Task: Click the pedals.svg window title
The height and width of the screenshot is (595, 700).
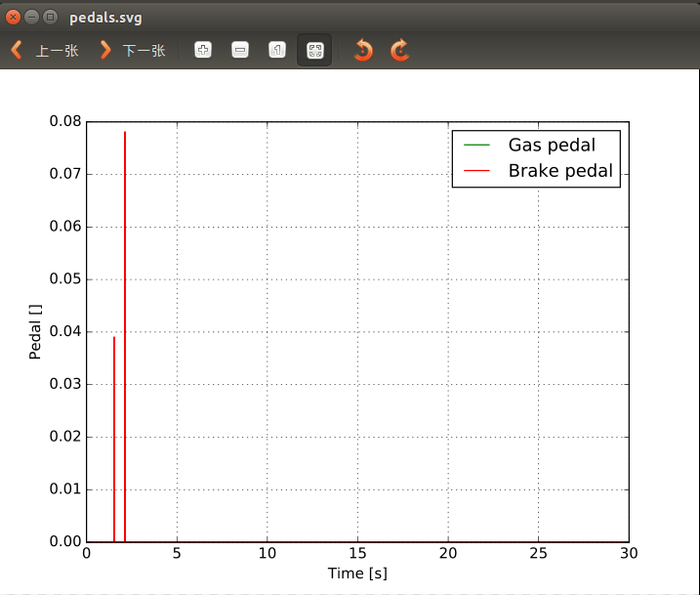Action: point(105,18)
